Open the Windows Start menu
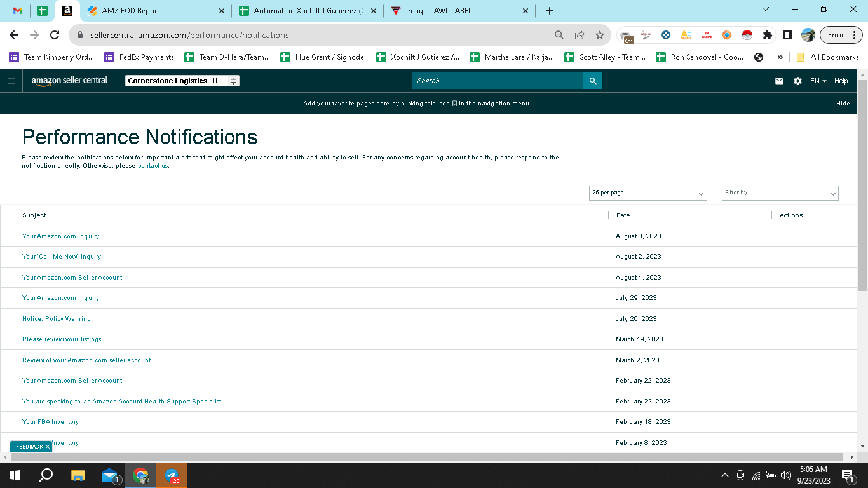The image size is (868, 488). (x=15, y=475)
